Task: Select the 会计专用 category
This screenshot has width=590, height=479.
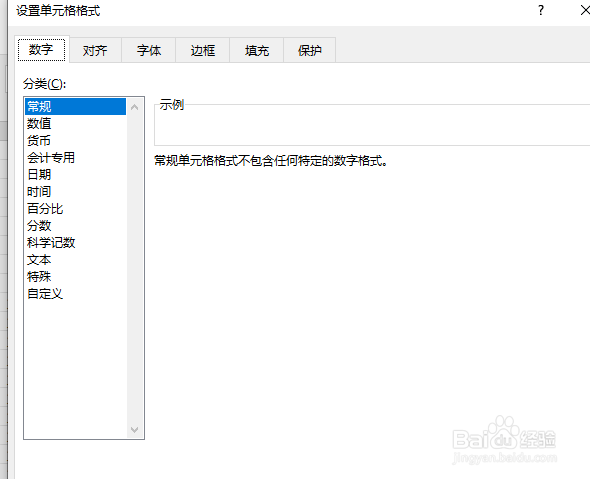Action: pyautogui.click(x=75, y=157)
